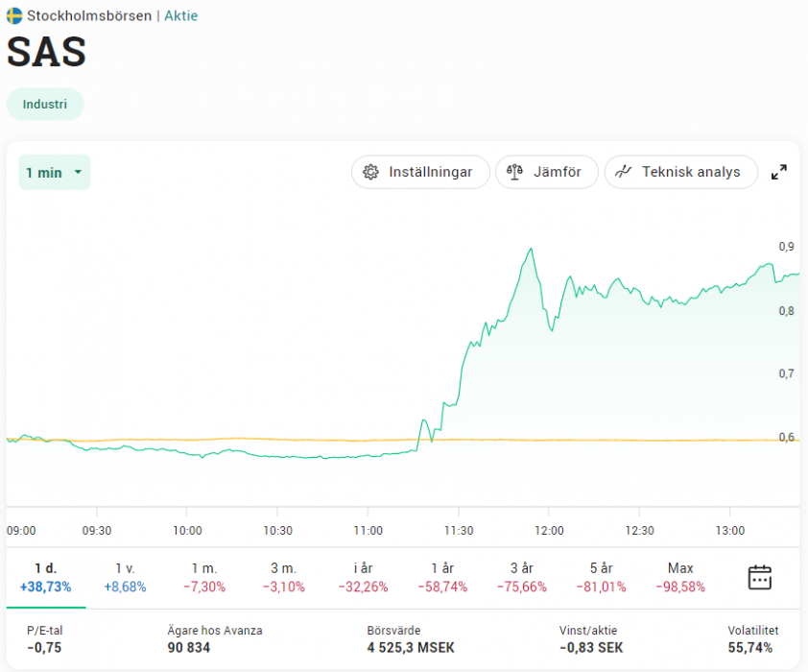
Task: Show the 3 m. period chart
Action: 283,577
